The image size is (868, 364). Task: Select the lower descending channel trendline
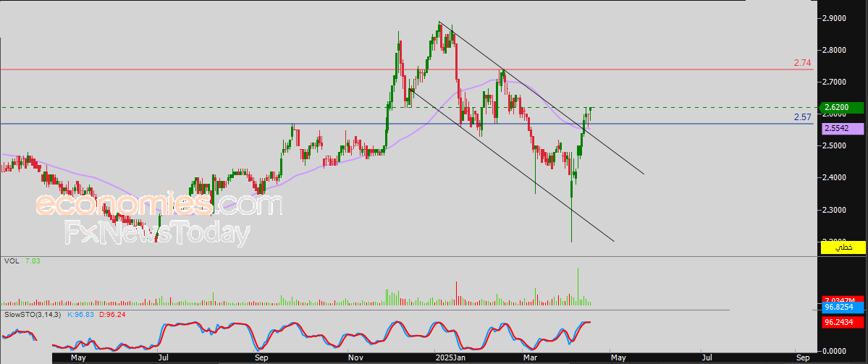[512, 165]
